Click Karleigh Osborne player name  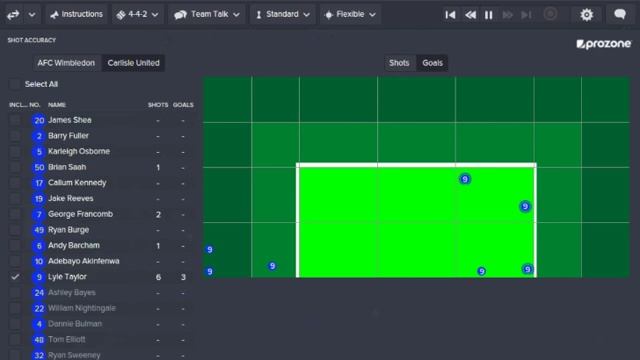79,151
